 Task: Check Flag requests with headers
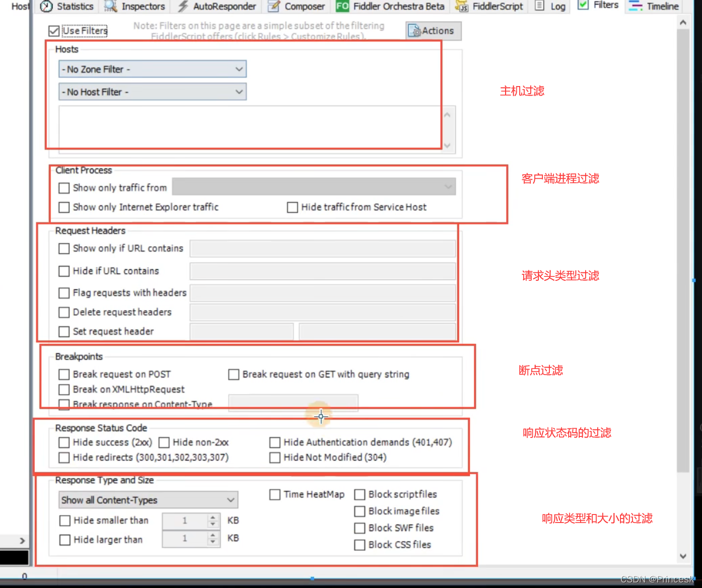[x=64, y=293]
